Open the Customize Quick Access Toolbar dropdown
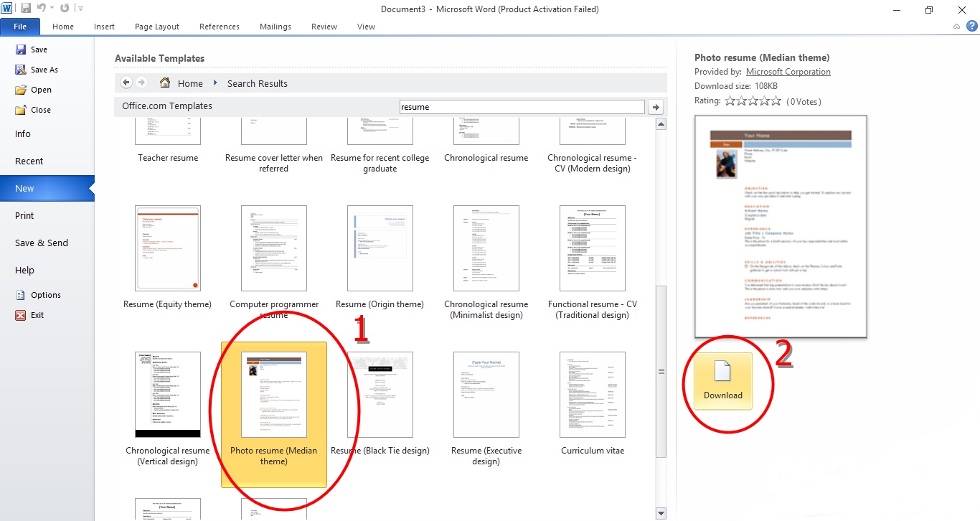This screenshot has width=980, height=521. (80, 9)
